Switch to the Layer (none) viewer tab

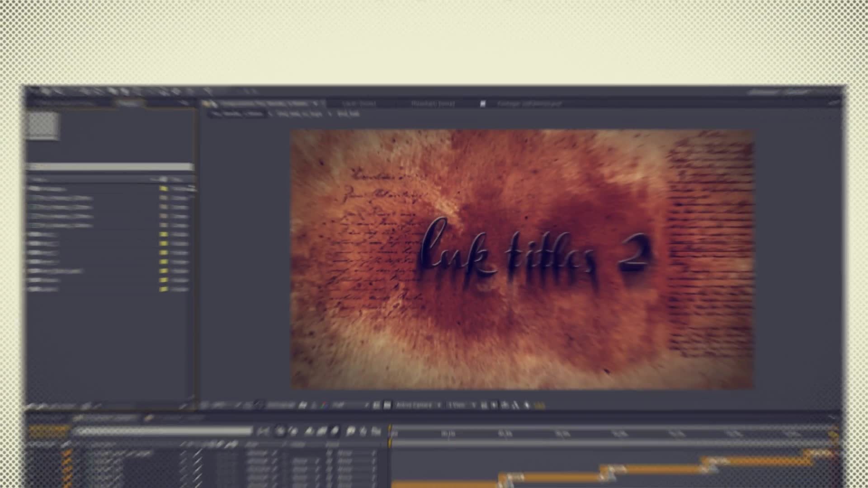tap(359, 103)
